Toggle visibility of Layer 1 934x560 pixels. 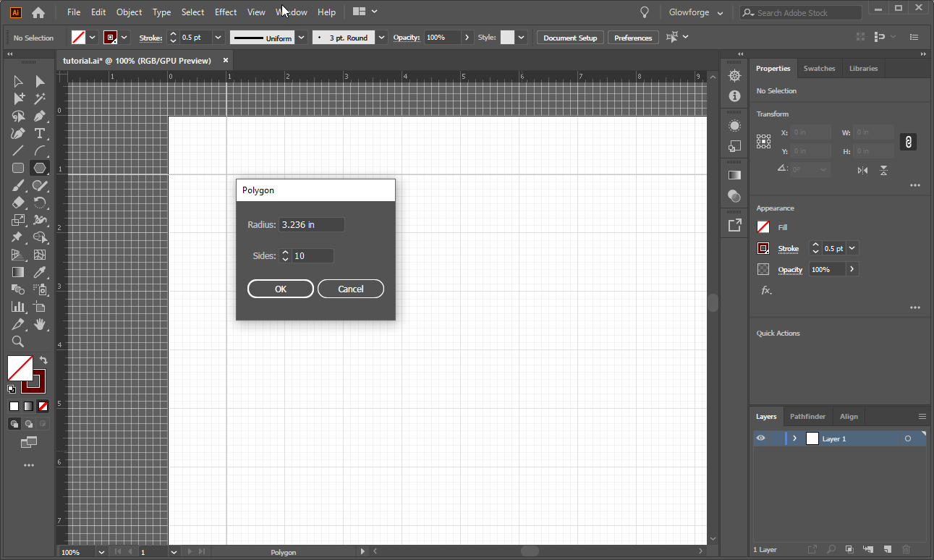[760, 438]
